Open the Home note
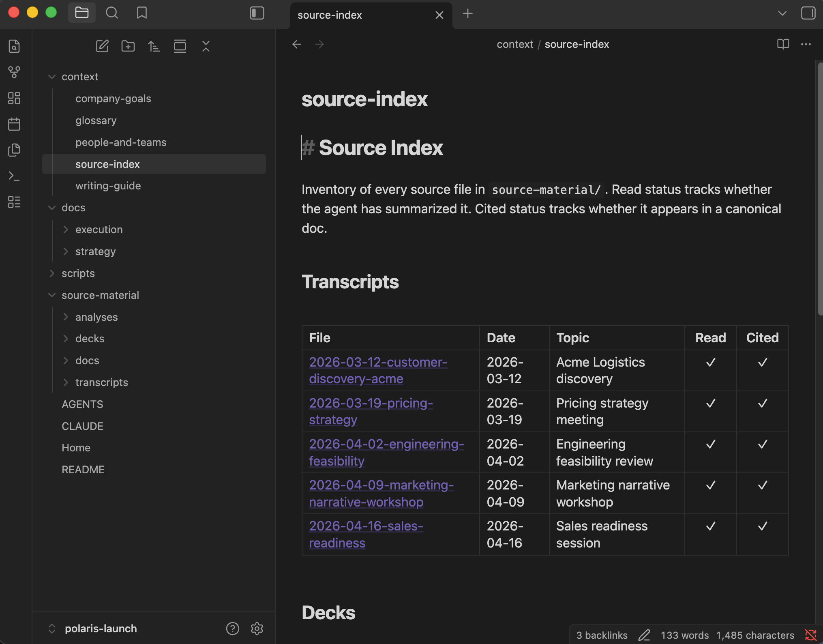 pos(154,448)
